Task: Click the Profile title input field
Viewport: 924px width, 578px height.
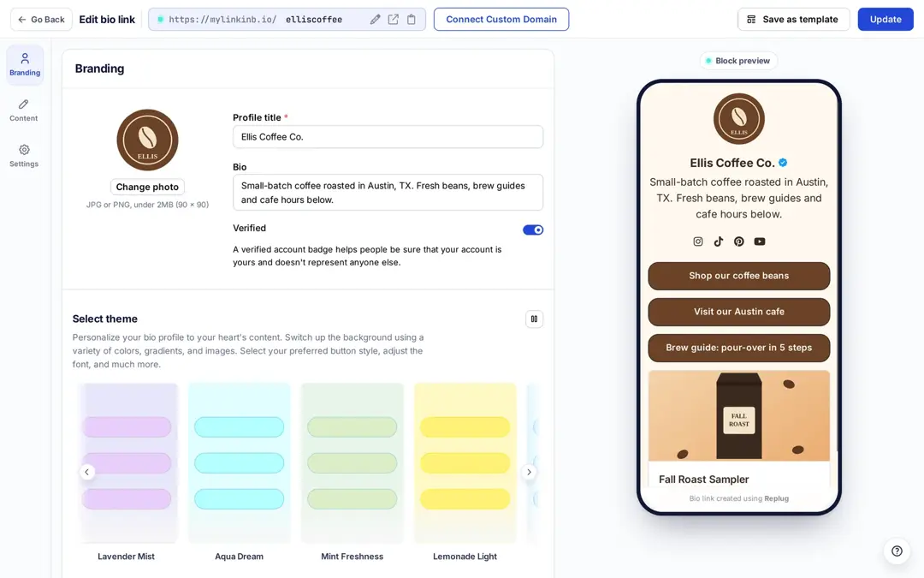Action: [x=388, y=137]
